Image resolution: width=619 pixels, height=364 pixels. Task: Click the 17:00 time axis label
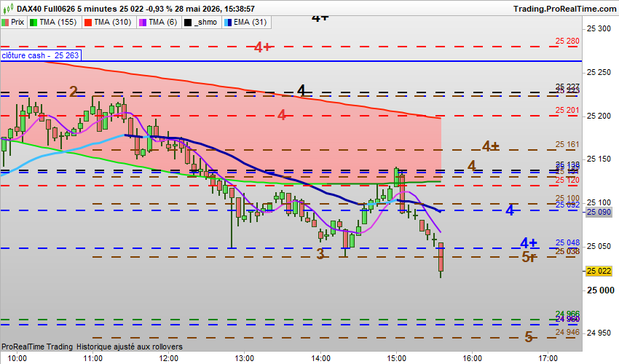point(548,358)
